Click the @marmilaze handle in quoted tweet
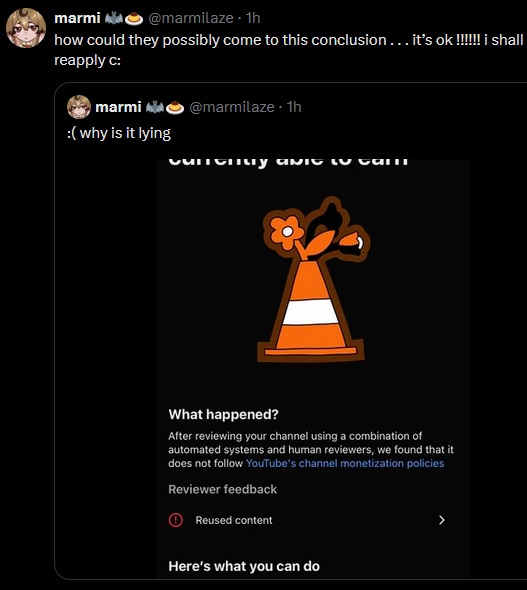 [x=232, y=107]
